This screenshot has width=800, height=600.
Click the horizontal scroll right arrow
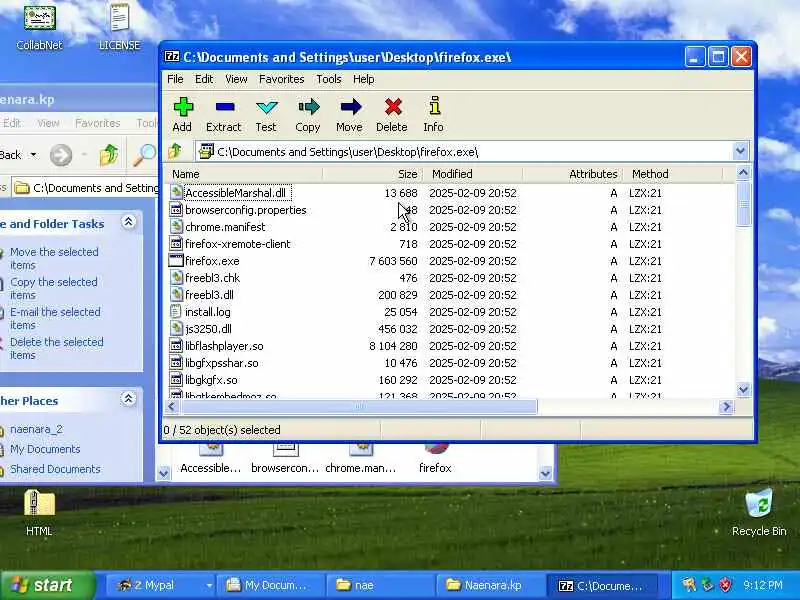pyautogui.click(x=726, y=407)
